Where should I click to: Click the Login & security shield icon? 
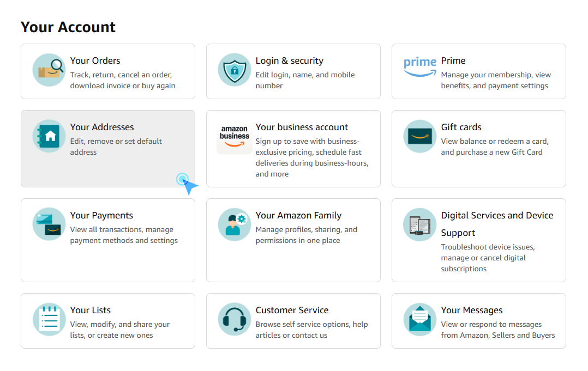coord(235,70)
